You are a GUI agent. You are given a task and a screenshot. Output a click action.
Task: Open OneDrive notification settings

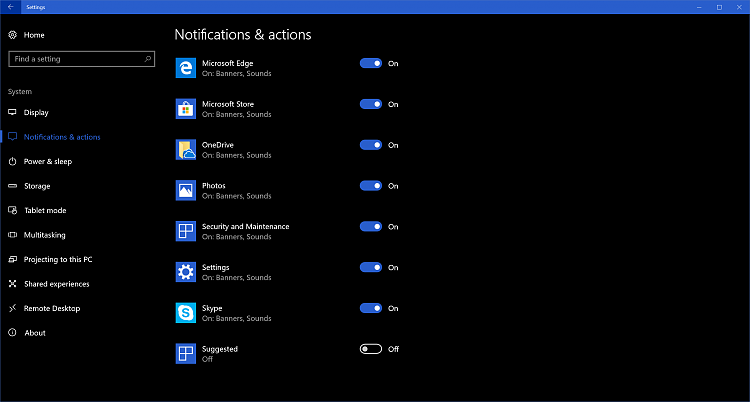[218, 145]
